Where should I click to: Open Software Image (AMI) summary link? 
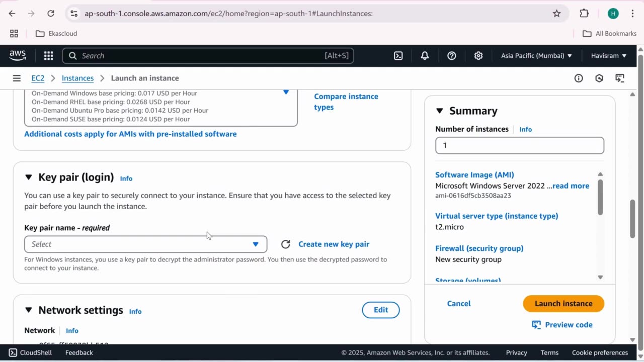click(474, 175)
